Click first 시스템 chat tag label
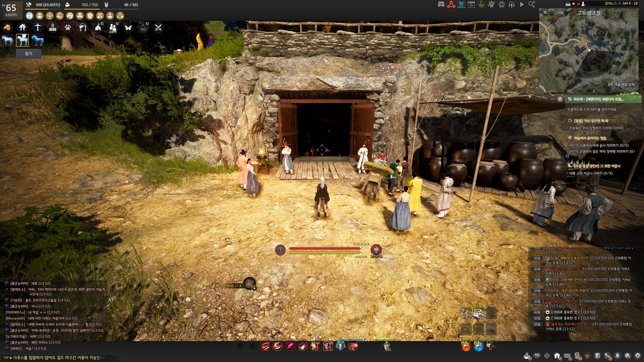Viewport: 644px width, 362px height. click(x=537, y=258)
